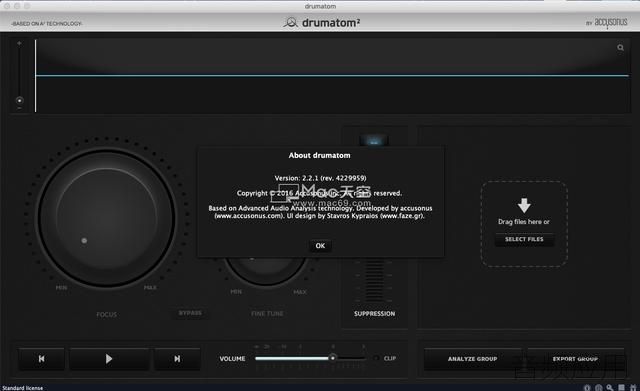Click the key icon in status bar

(610, 388)
